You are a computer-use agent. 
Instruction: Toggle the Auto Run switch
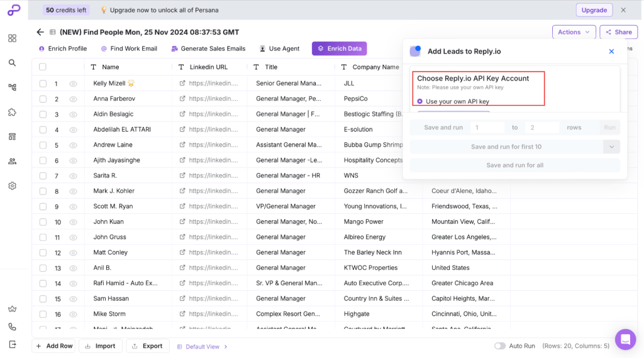point(499,346)
